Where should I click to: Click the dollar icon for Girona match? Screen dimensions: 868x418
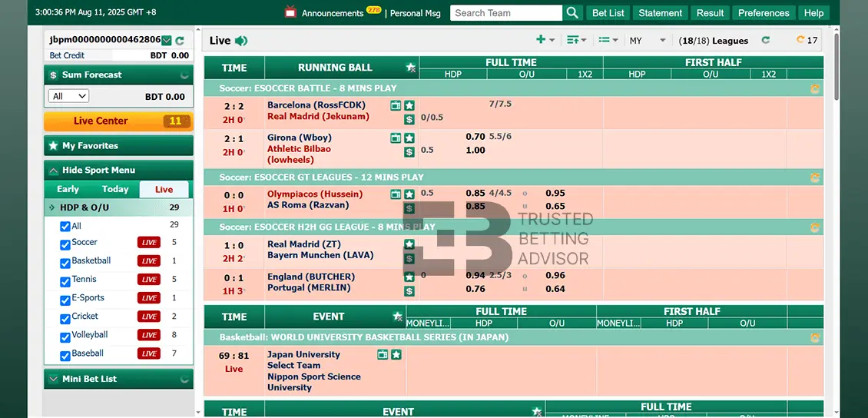click(409, 151)
